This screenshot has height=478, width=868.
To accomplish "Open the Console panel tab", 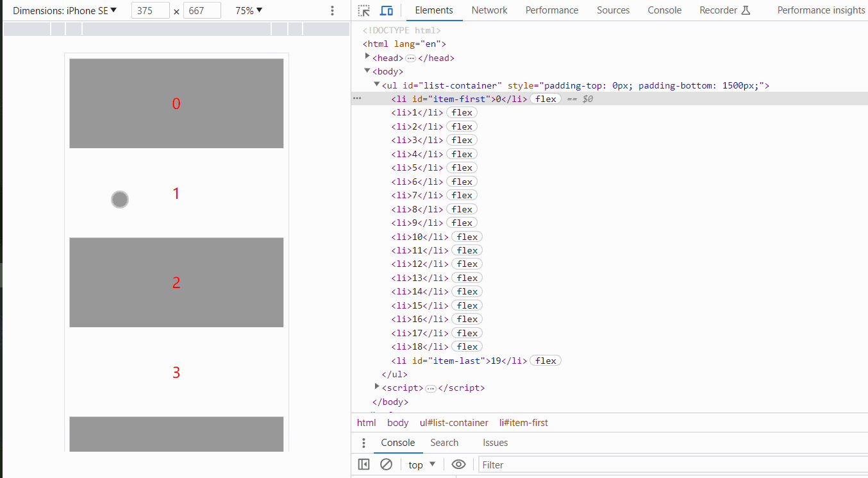I will pyautogui.click(x=665, y=10).
